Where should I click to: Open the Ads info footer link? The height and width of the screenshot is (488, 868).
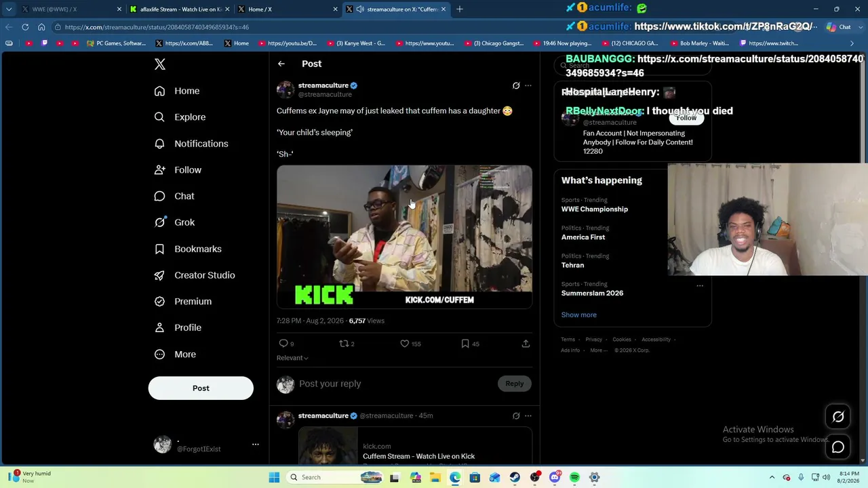pyautogui.click(x=570, y=350)
